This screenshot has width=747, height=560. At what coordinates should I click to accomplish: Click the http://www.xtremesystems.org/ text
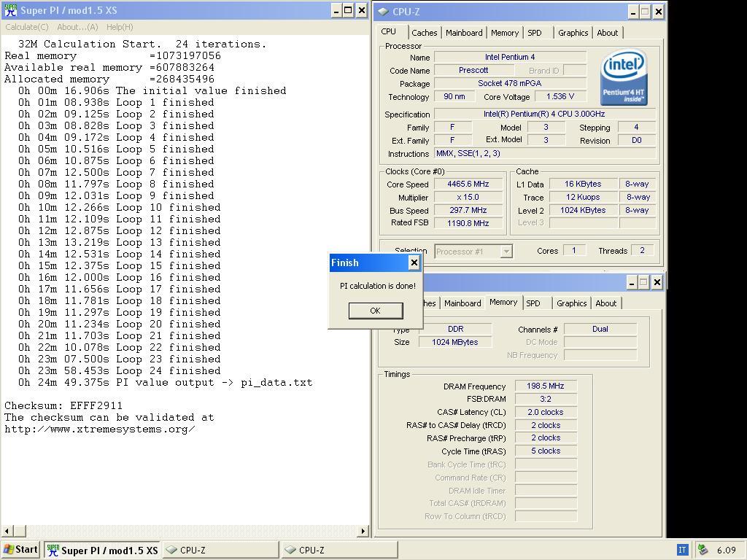point(99,429)
